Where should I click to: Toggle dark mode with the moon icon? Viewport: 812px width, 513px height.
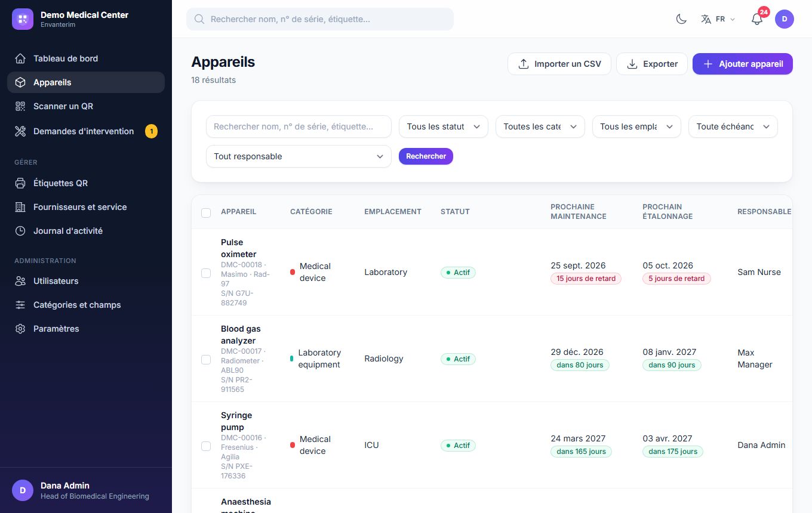coord(681,19)
